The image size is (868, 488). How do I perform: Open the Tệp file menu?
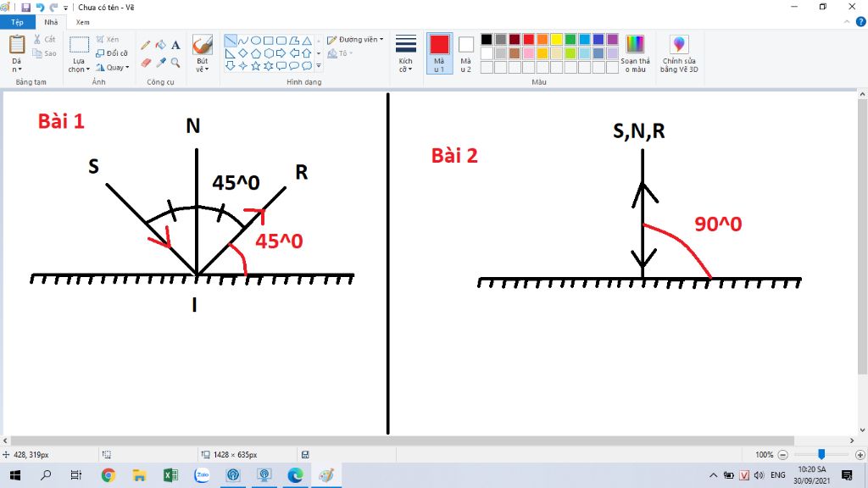coord(17,22)
